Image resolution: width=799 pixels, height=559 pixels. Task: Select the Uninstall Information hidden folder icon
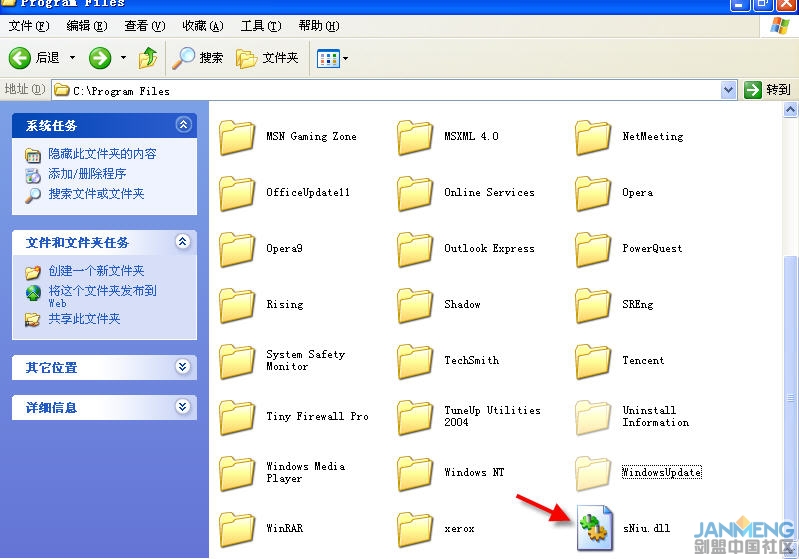593,418
